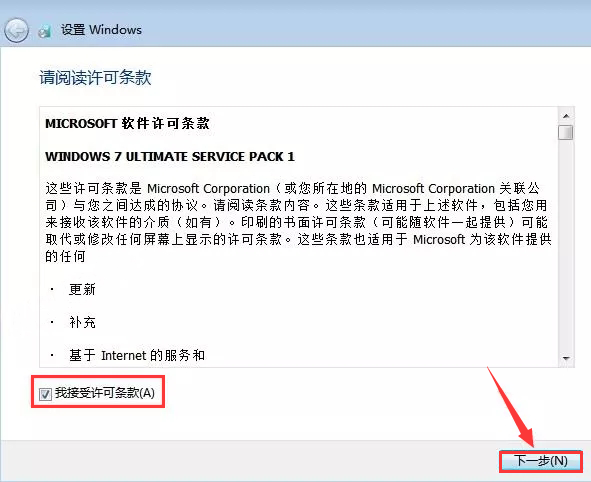Screen dimensions: 591x482
Task: Click the heading 请阅读许可条款
Action: coord(95,78)
